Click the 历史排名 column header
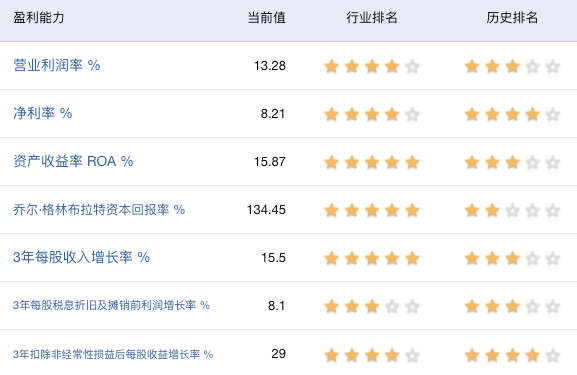 click(x=512, y=18)
